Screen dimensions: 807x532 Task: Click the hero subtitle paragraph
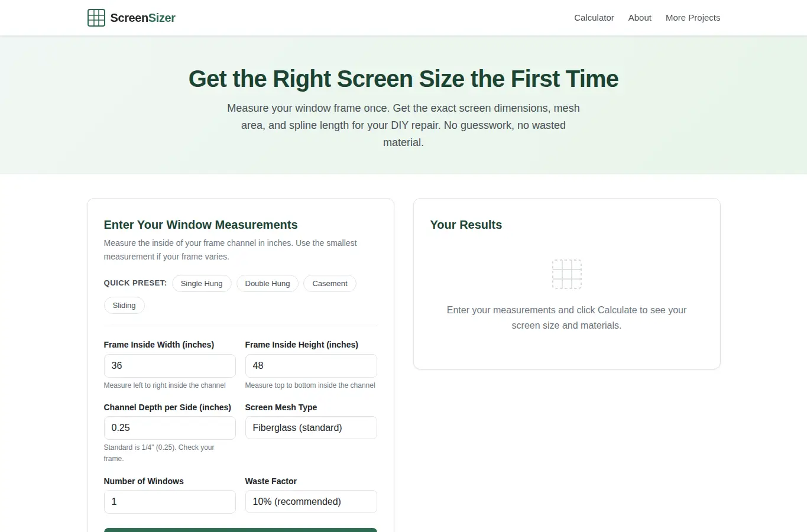(x=403, y=125)
